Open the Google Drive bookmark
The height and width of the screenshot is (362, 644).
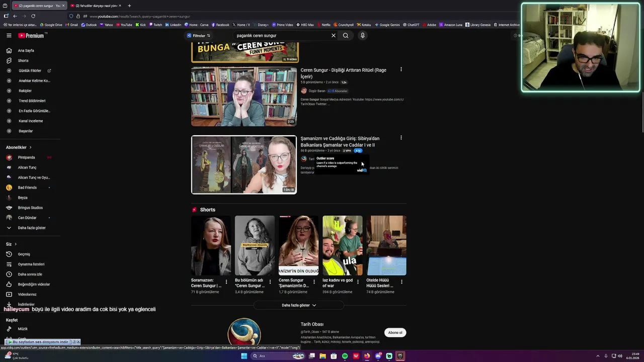pos(51,25)
